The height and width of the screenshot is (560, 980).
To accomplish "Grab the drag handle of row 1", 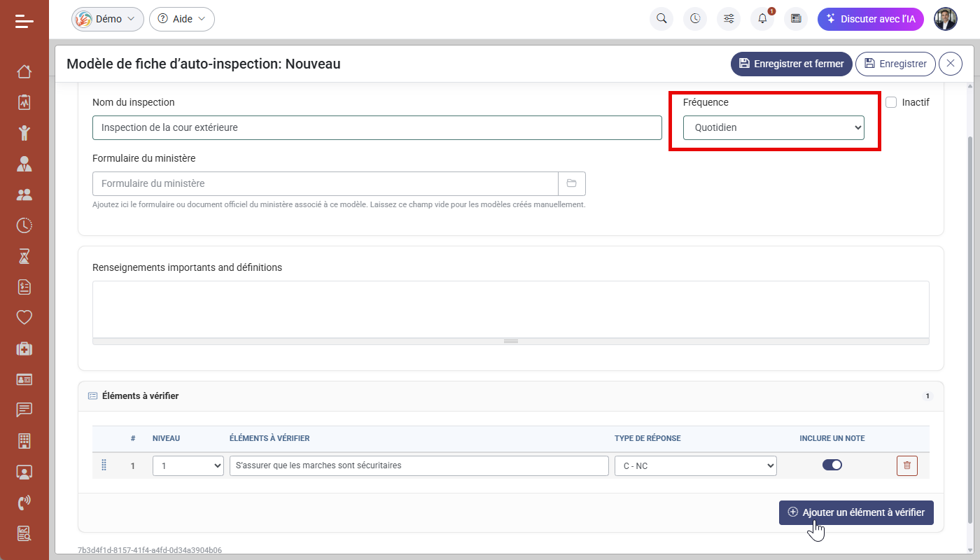I will point(104,465).
